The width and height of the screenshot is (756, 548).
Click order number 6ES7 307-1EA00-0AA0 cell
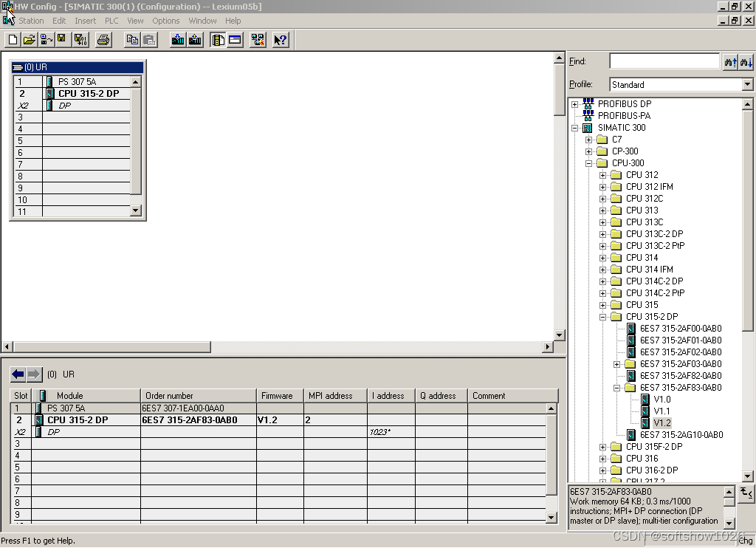pyautogui.click(x=198, y=408)
